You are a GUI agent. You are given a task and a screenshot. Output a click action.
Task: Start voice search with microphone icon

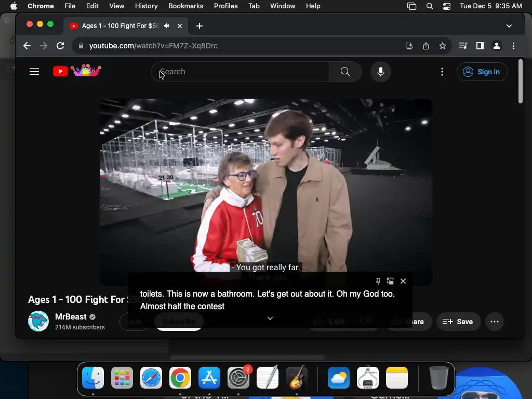coord(381,72)
